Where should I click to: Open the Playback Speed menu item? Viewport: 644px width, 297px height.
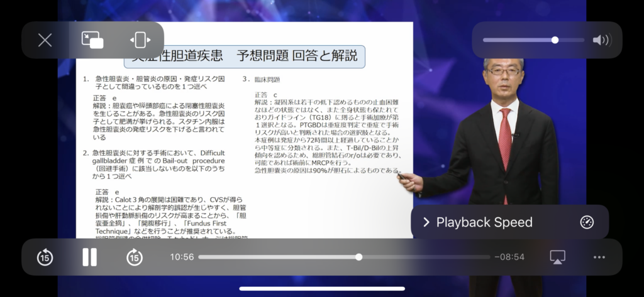484,222
